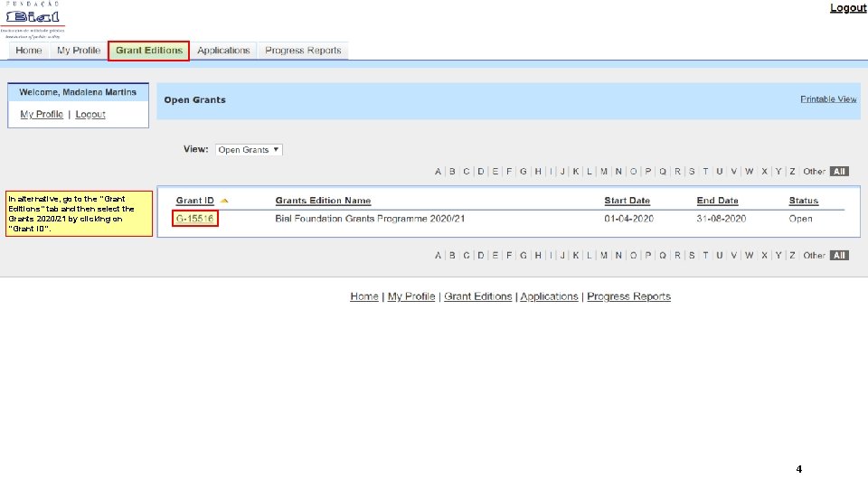Click the footer My Profile link

(411, 296)
